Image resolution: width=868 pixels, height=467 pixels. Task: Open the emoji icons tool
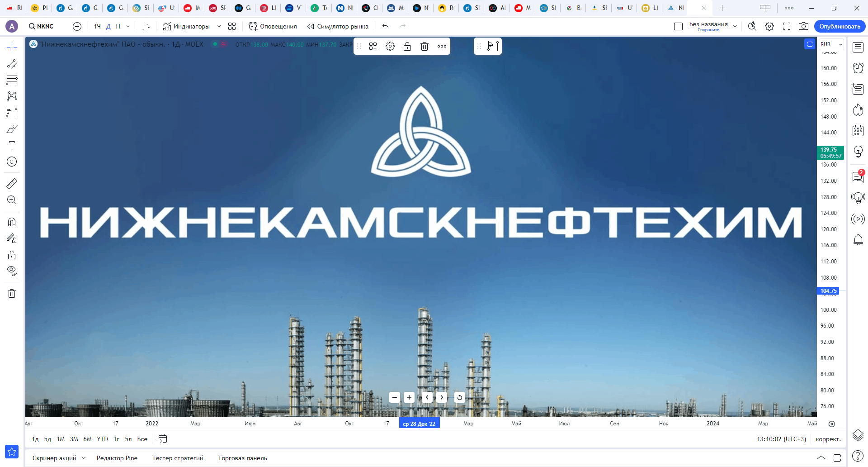12,162
